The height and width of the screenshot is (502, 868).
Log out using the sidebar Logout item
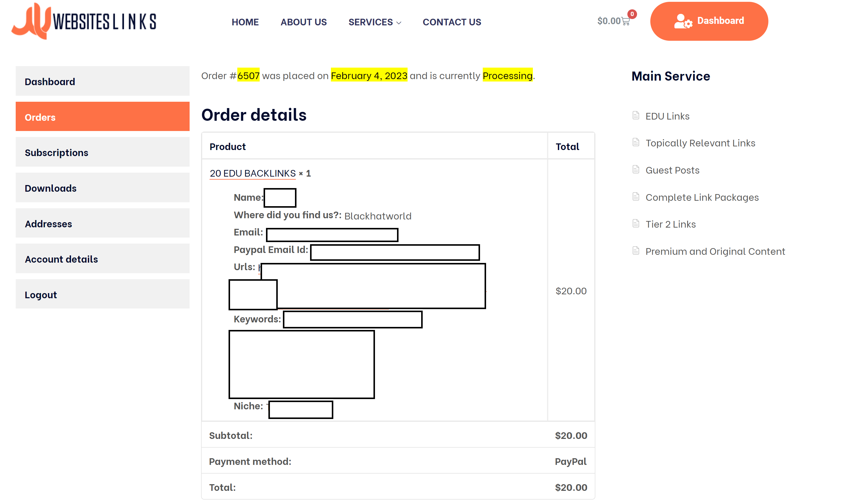pos(103,294)
